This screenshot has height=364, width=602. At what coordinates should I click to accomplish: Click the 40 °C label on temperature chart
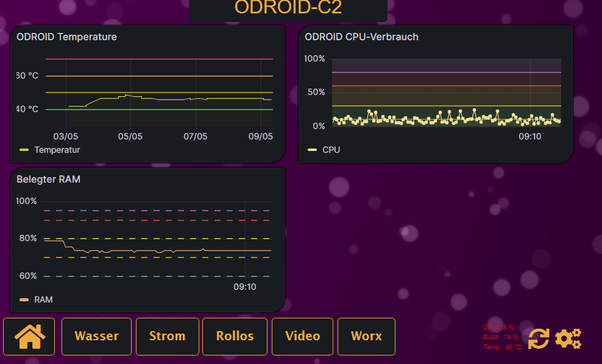pos(27,110)
